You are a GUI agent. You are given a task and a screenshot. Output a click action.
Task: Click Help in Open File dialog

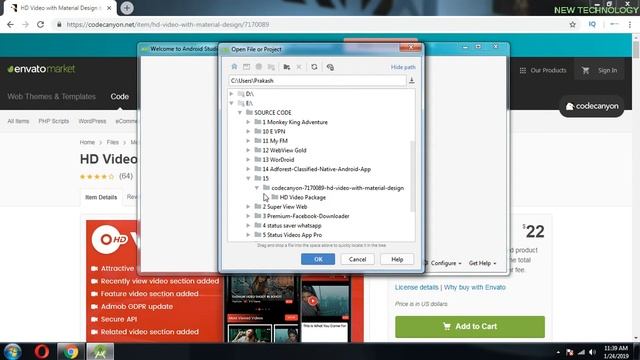pos(397,259)
